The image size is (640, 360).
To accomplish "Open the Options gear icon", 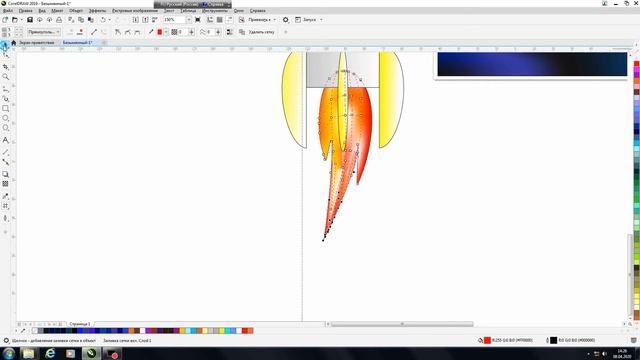I will pos(286,20).
